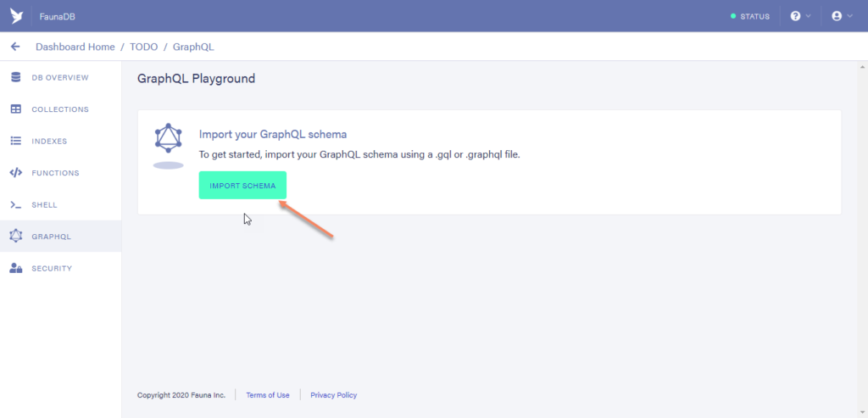The image size is (868, 418).
Task: Open COLLECTIONS in sidebar
Action: pos(60,109)
